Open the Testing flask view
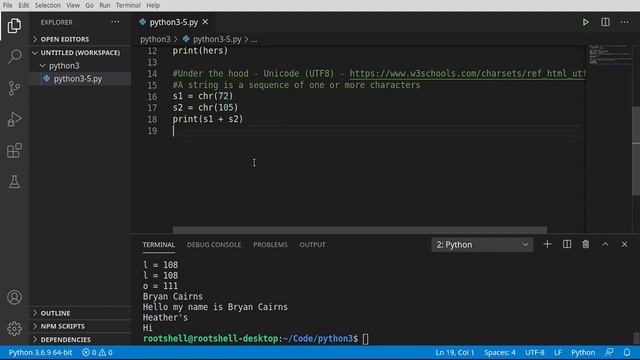This screenshot has width=640, height=360. (x=14, y=182)
